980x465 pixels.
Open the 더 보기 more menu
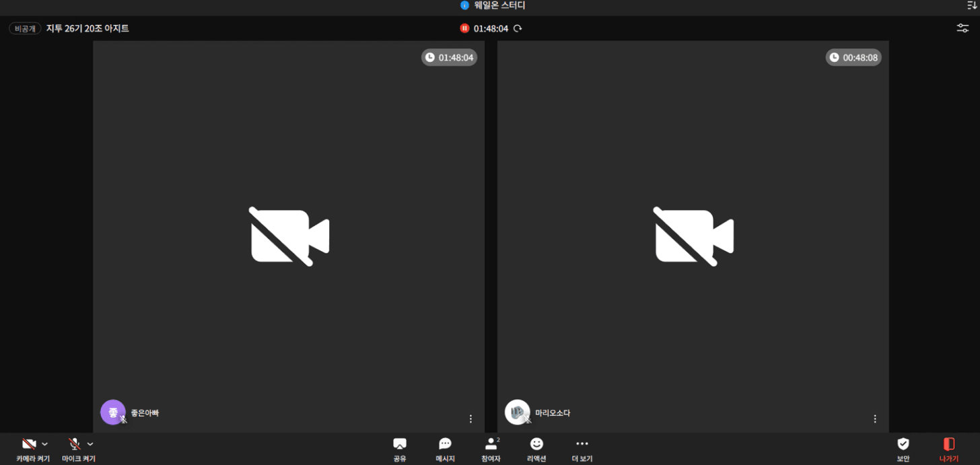click(x=582, y=450)
